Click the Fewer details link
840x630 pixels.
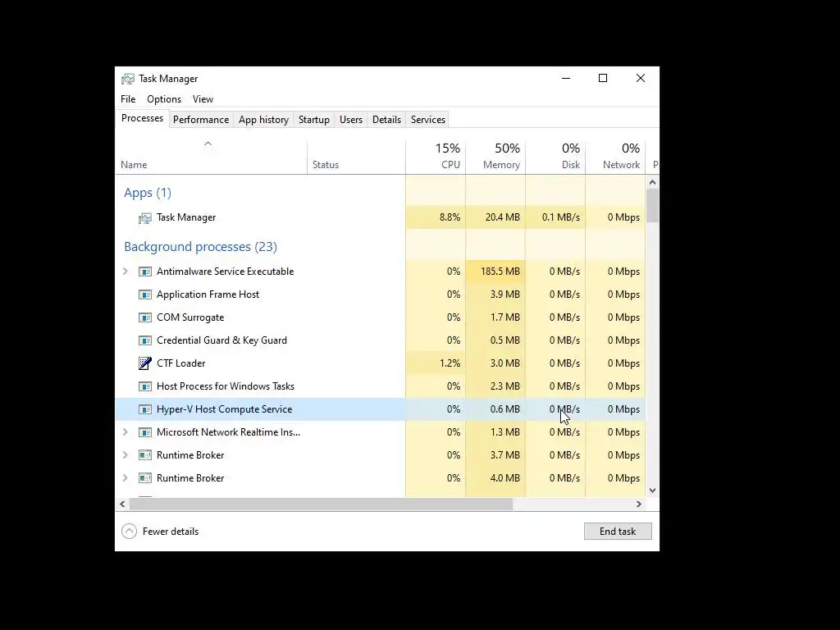point(171,532)
